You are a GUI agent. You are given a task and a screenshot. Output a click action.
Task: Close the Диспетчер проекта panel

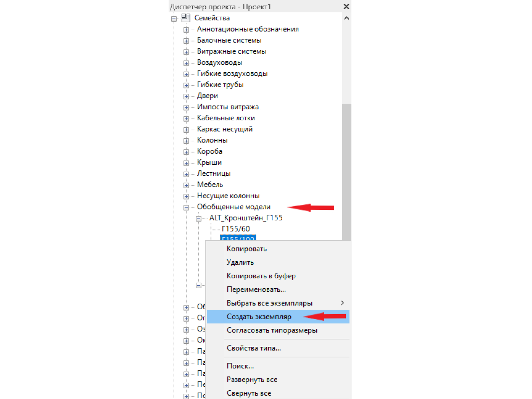pyautogui.click(x=346, y=7)
